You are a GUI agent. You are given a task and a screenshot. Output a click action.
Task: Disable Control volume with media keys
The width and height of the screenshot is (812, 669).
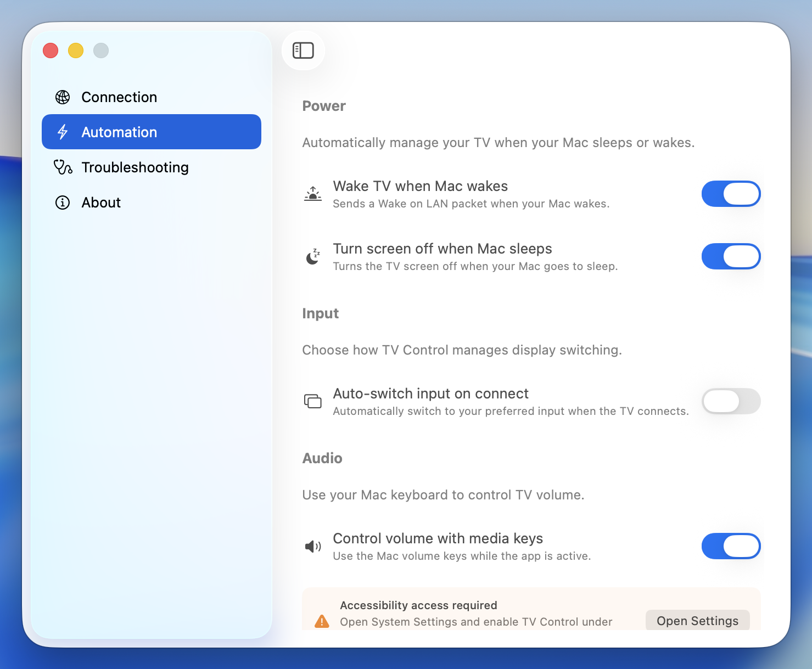[x=731, y=546]
